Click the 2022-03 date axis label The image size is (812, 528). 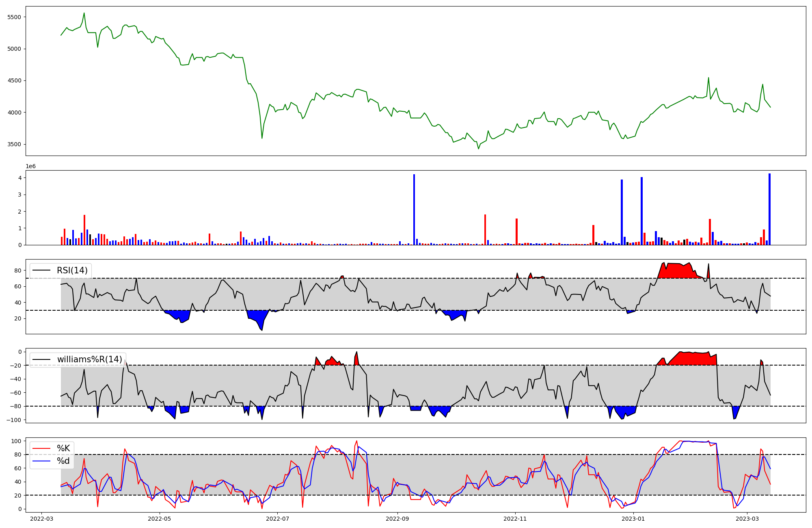point(41,519)
